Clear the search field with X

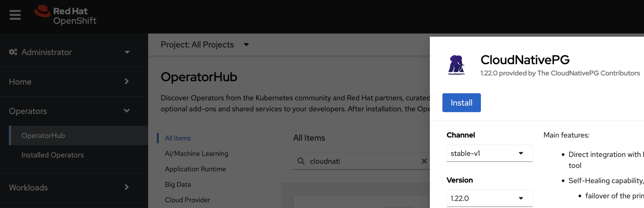tap(424, 161)
